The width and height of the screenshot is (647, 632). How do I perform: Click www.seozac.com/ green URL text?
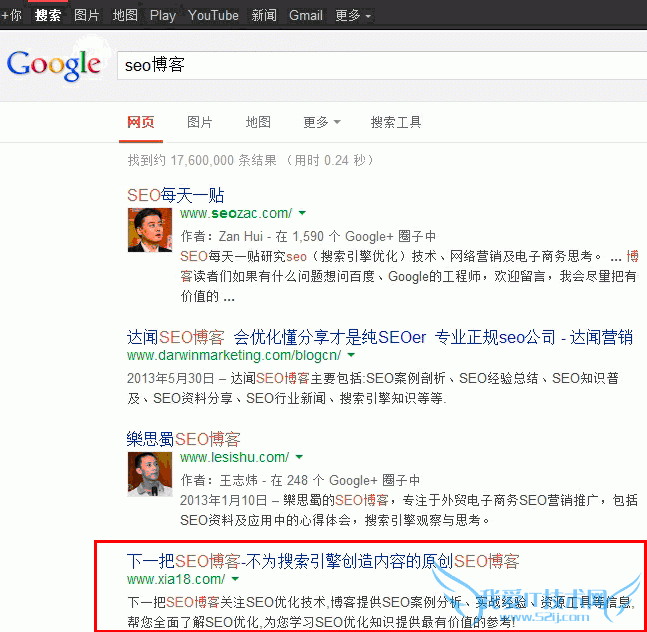(x=236, y=213)
